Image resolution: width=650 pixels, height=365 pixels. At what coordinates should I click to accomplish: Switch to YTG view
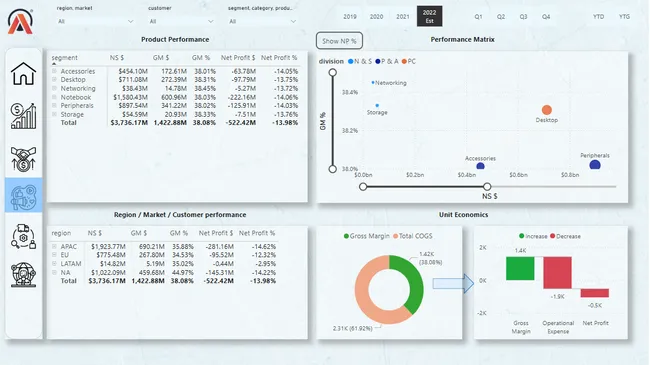(x=624, y=17)
